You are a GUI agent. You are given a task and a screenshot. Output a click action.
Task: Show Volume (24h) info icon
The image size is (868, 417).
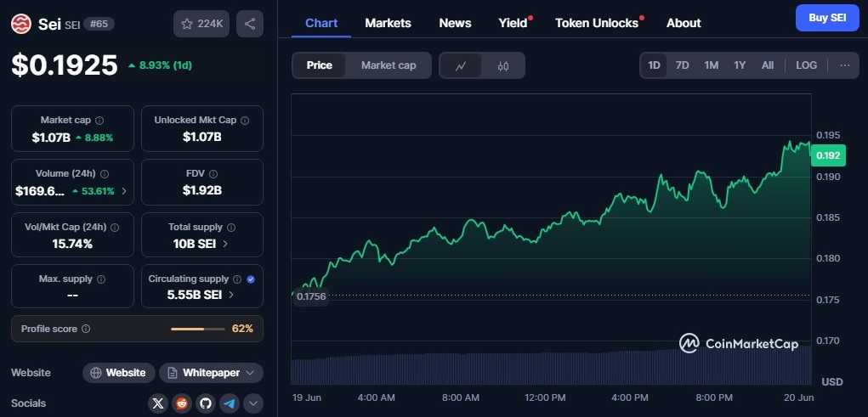(104, 173)
